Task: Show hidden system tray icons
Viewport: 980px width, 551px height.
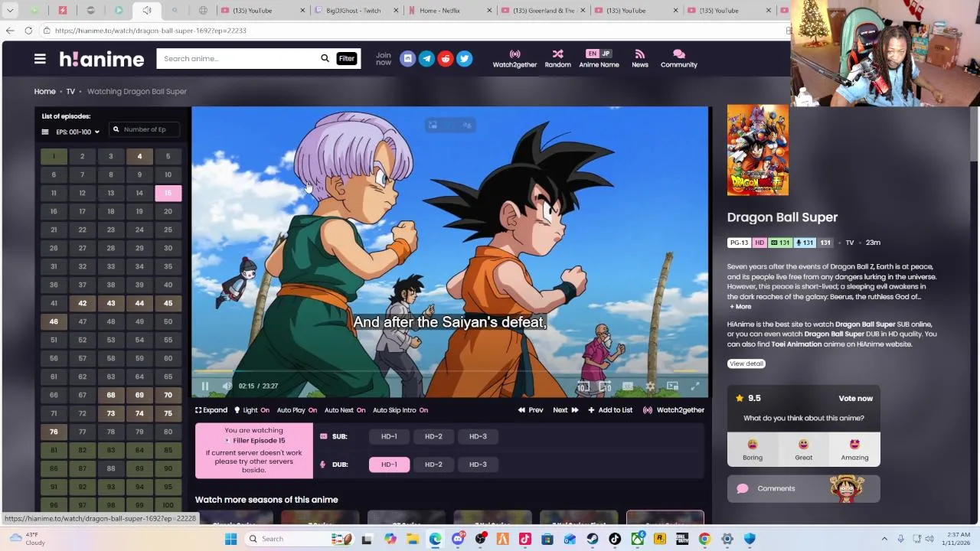Action: (x=884, y=539)
